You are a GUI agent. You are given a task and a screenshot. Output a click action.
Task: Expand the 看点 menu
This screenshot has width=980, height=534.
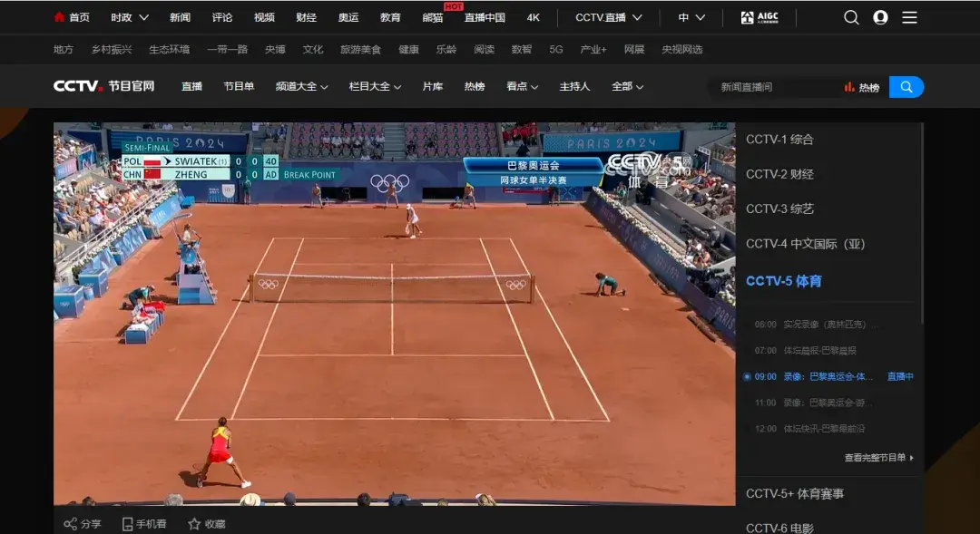coord(523,86)
